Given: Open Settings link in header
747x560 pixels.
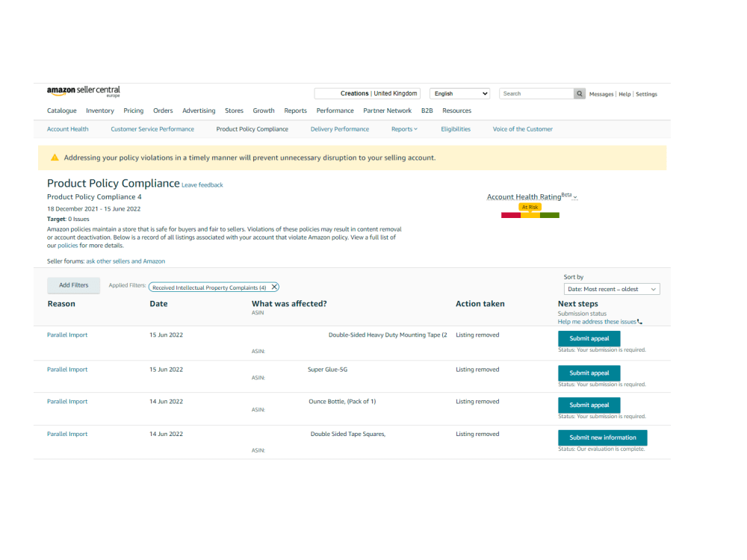Looking at the screenshot, I should (646, 94).
